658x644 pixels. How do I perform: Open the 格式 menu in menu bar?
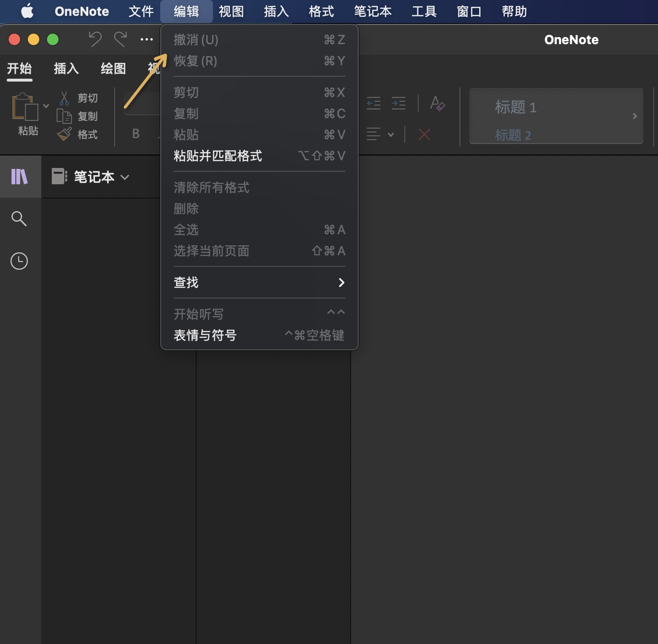point(321,11)
